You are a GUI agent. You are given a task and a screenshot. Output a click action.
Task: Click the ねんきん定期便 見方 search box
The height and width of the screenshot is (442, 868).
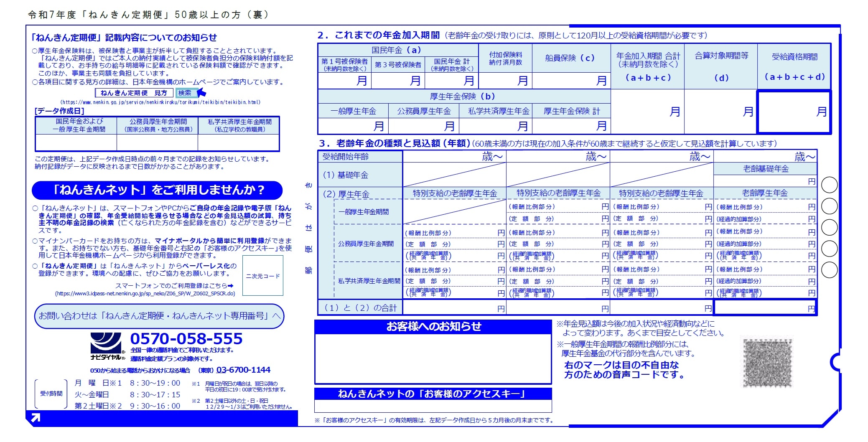[134, 93]
